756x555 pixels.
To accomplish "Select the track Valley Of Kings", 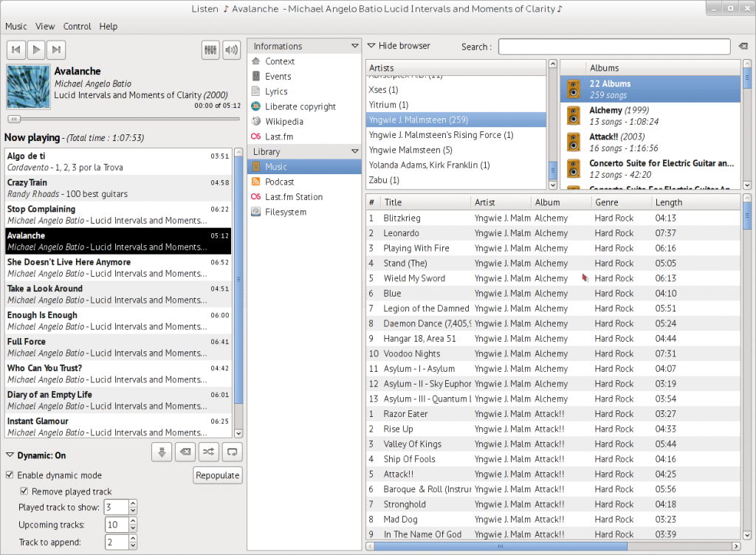I will tap(553, 444).
